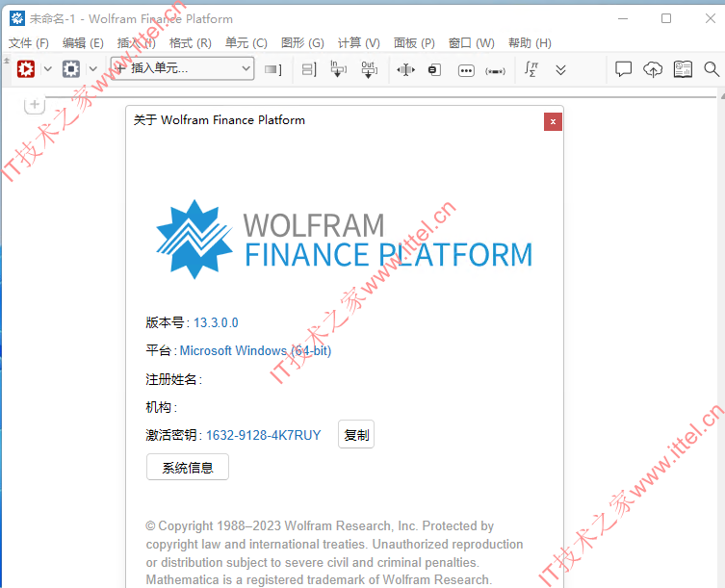Open the 文件 (F) menu

(29, 43)
